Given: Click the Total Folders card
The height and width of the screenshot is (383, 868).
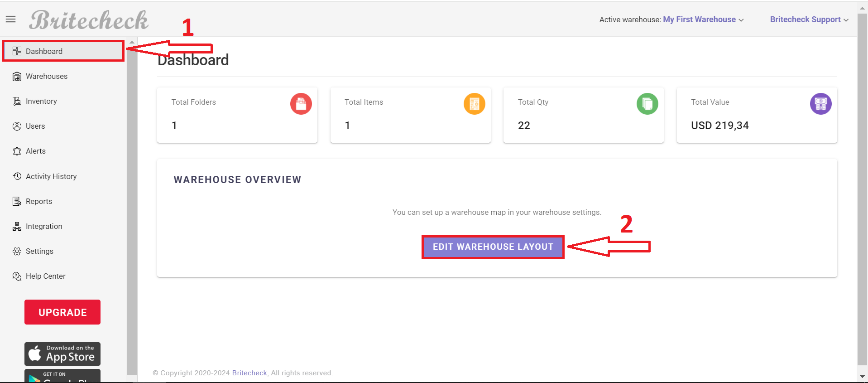Looking at the screenshot, I should [x=237, y=115].
